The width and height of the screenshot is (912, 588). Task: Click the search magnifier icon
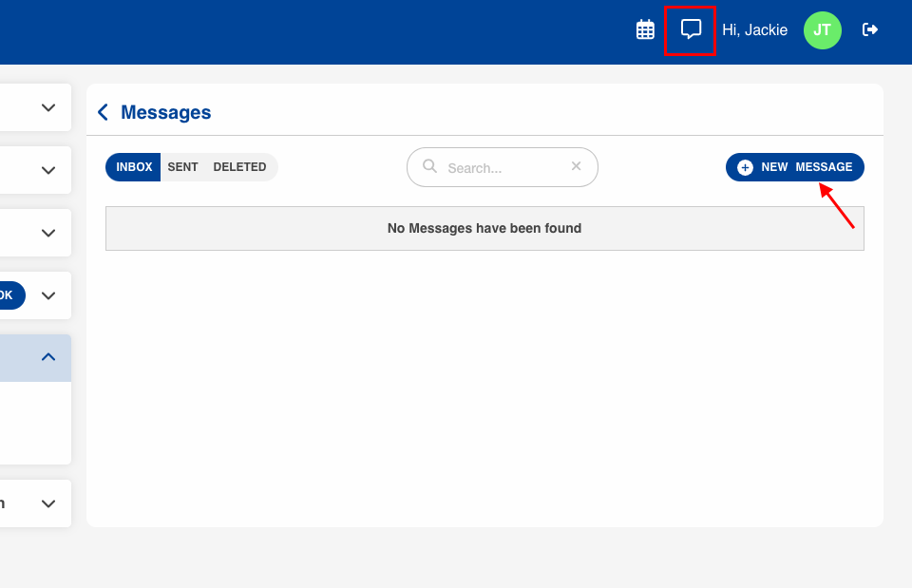pyautogui.click(x=429, y=166)
